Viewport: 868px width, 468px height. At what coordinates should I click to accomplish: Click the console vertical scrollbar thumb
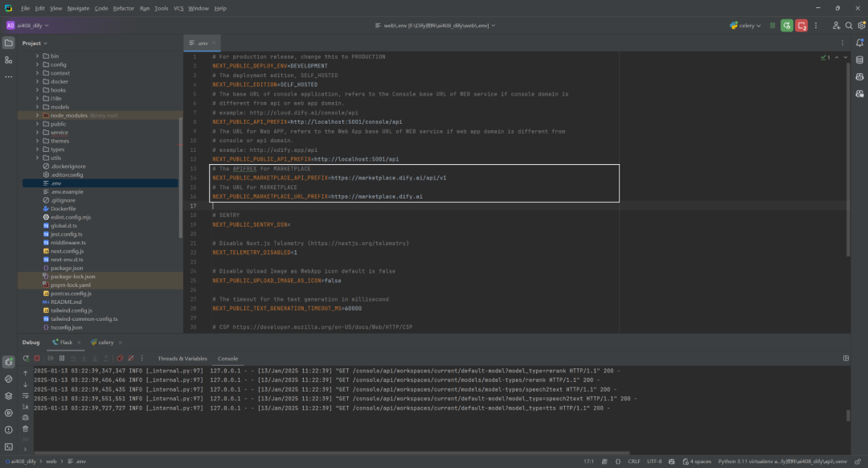pyautogui.click(x=848, y=416)
